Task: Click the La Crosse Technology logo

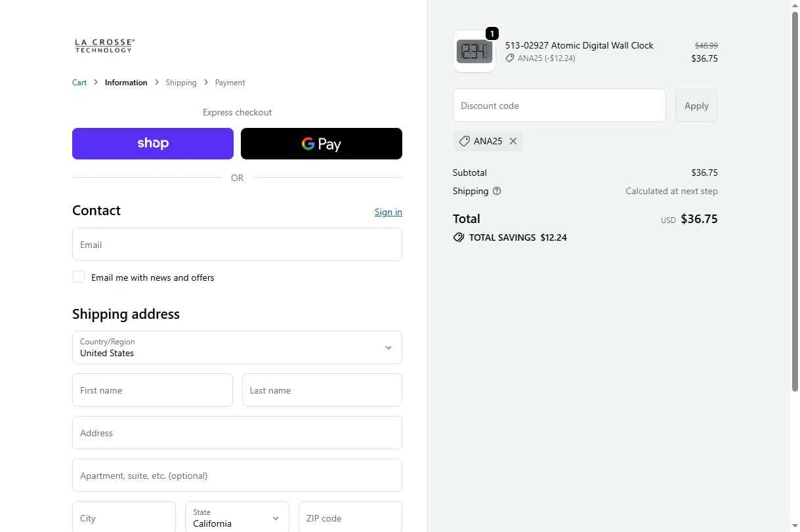Action: tap(104, 45)
